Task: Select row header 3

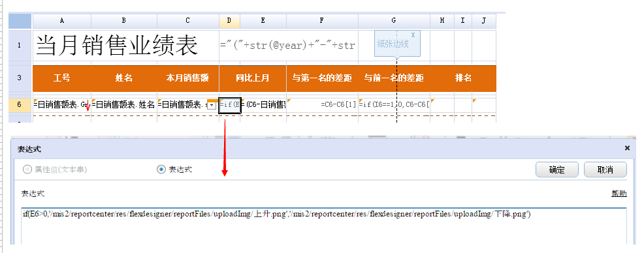Action: click(x=20, y=78)
